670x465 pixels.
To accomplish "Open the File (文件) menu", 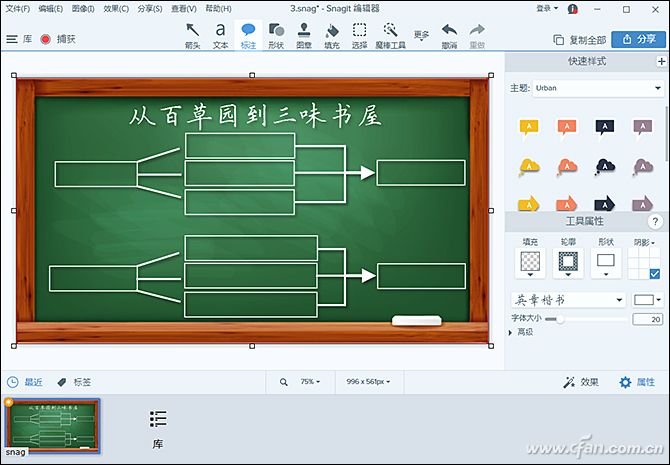I will 17,8.
